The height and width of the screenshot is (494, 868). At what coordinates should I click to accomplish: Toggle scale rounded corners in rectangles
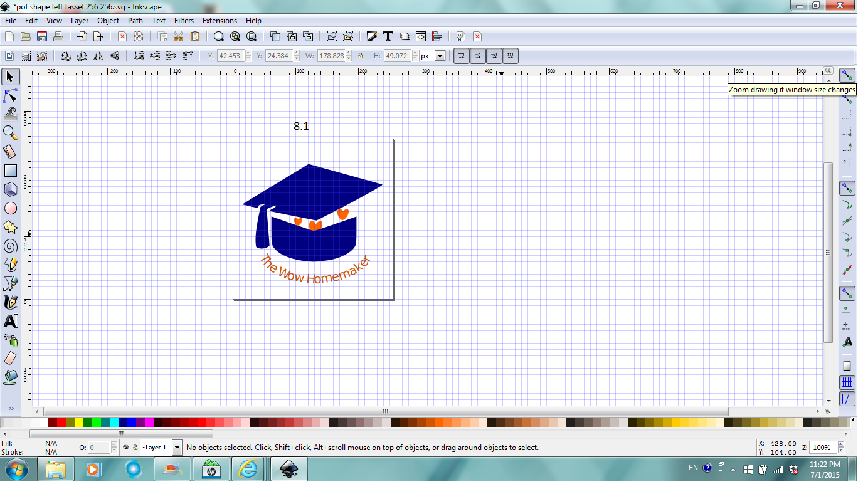click(x=478, y=56)
